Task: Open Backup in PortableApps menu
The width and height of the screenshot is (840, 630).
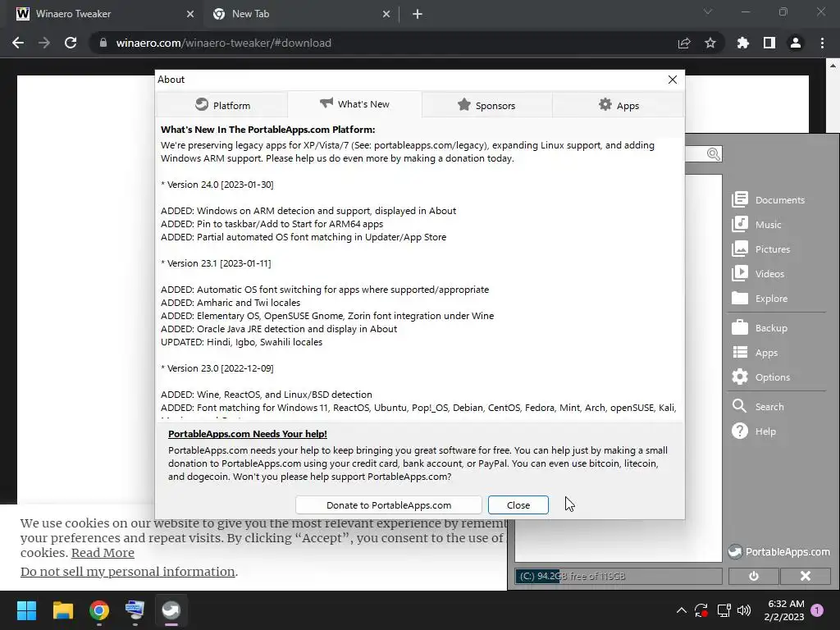Action: point(760,327)
